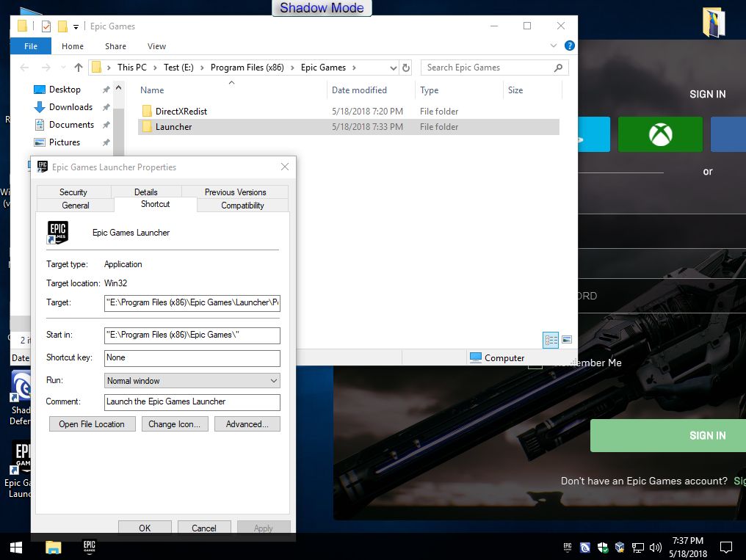Select Downloads in the navigation pane
The width and height of the screenshot is (746, 560).
coord(71,107)
